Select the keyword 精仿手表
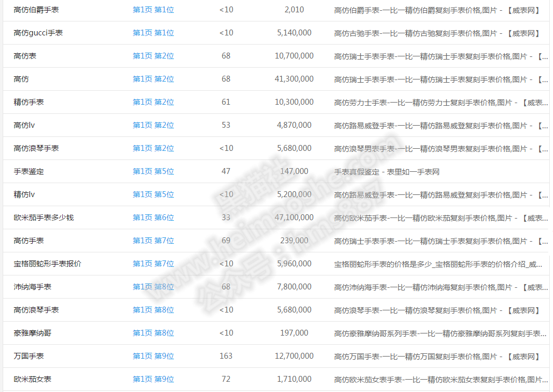Screen dimensions: 553x392 (29, 103)
